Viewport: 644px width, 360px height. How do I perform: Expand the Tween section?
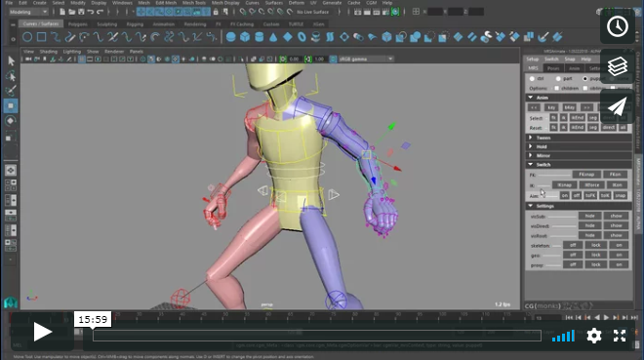click(x=531, y=138)
